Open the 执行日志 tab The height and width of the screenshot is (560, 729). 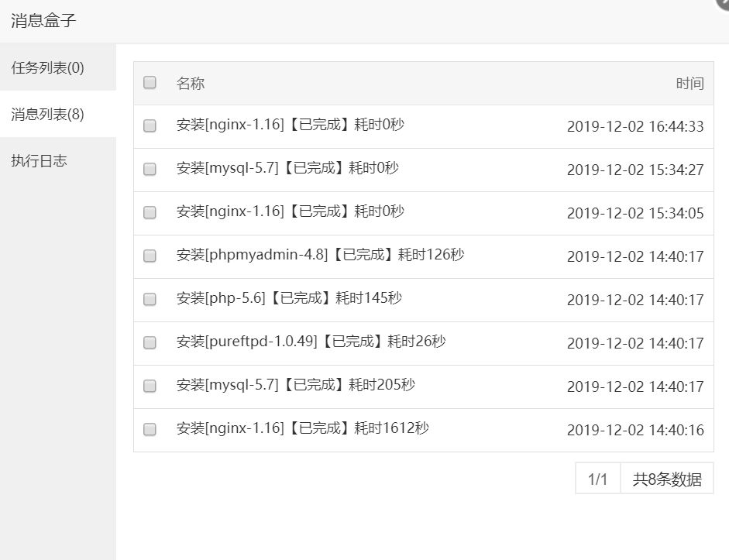(39, 161)
